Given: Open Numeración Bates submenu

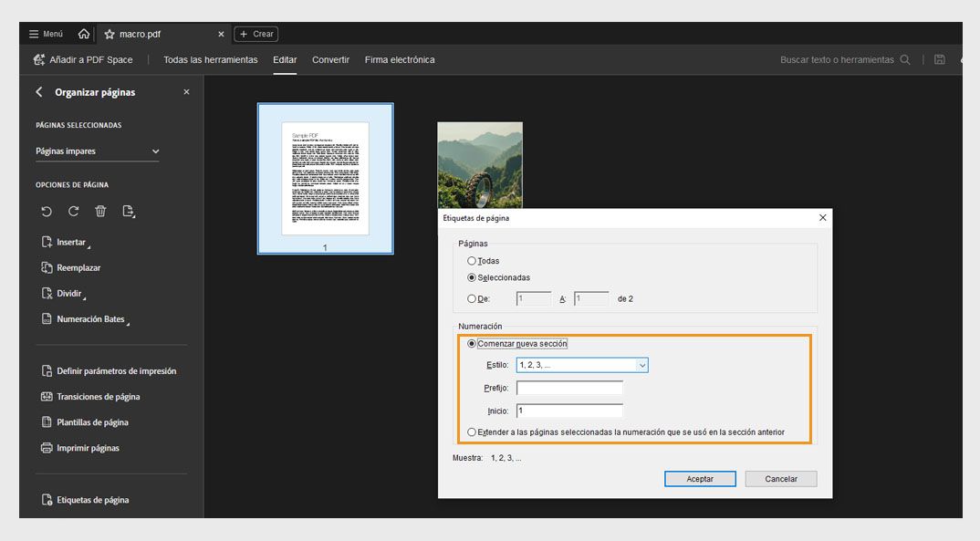Looking at the screenshot, I should (85, 319).
